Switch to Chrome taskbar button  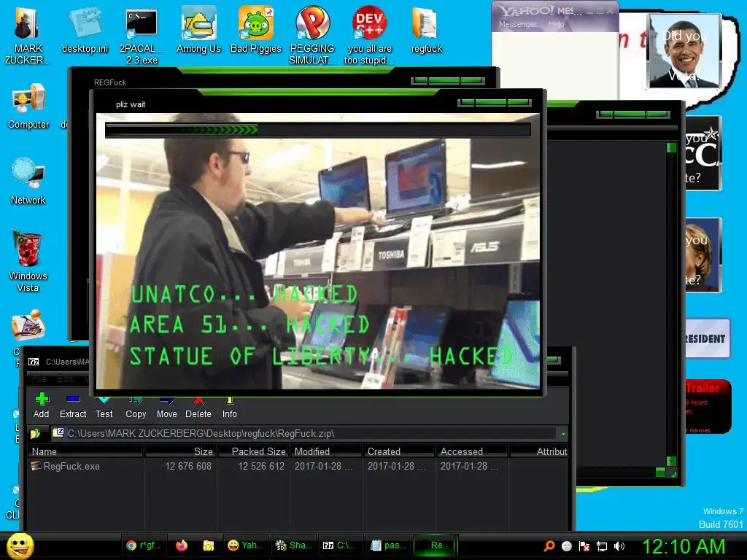point(143,545)
